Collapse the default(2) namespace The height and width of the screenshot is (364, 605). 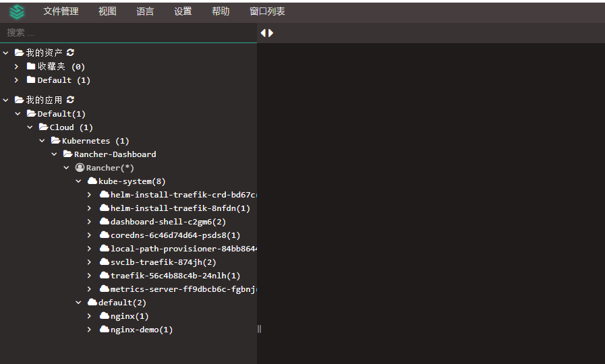click(78, 303)
